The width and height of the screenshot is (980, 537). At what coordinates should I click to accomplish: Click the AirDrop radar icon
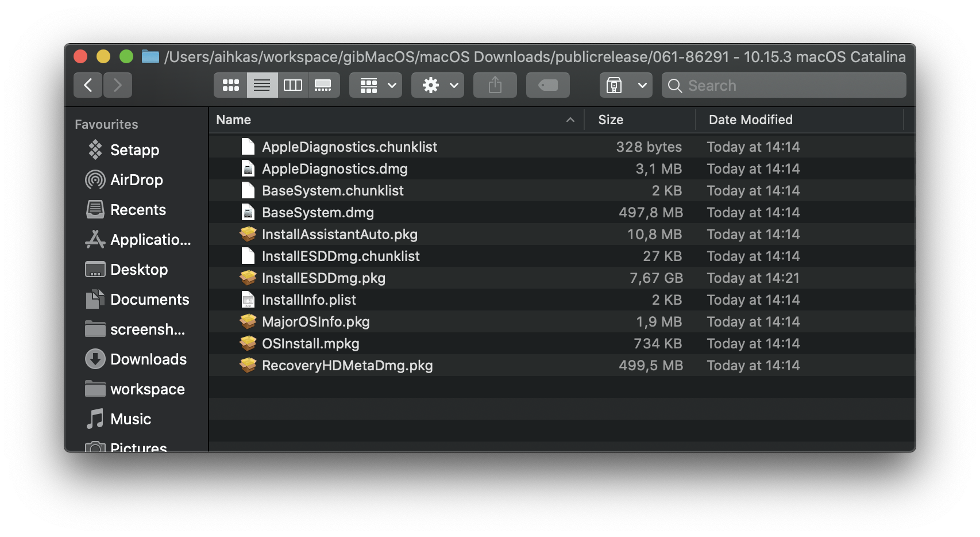pos(95,180)
